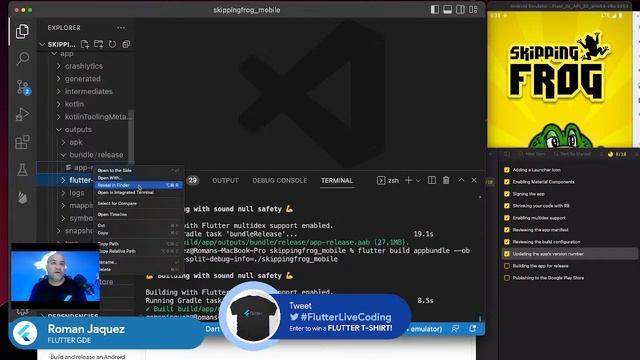Select the kotlinToolingMeta... folder row
Image resolution: width=640 pixels, height=360 pixels.
[x=85, y=117]
